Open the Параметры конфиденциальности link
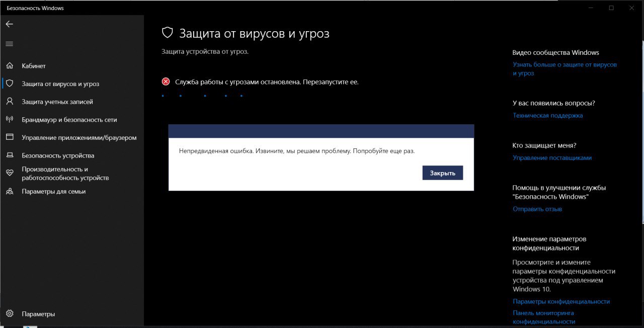Viewport: 644px width, 328px height. 561,301
